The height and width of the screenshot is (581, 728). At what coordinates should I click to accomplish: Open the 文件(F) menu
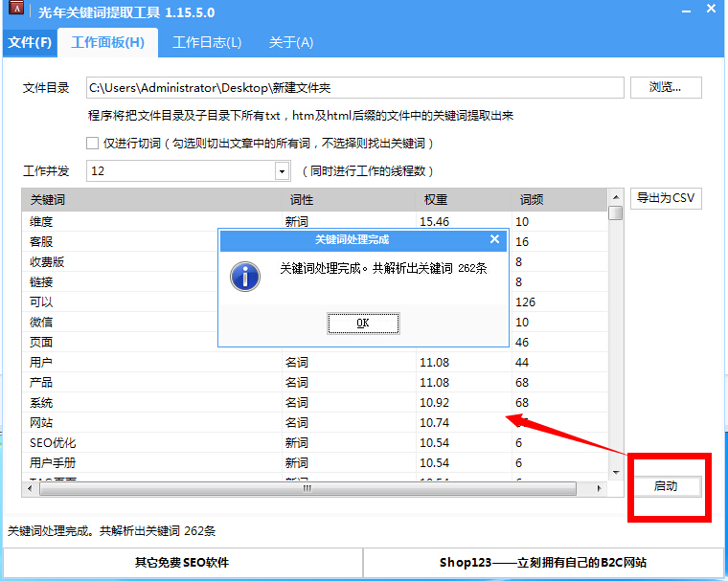coord(29,43)
